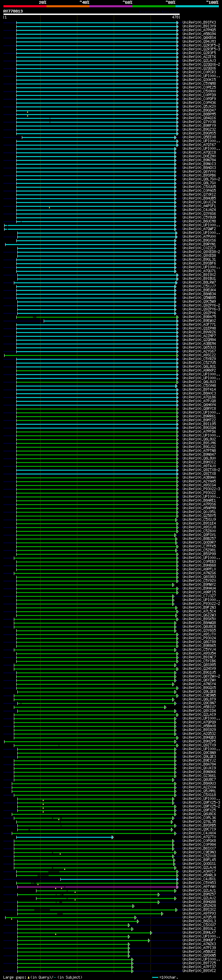Select hit label UniRef100_Q8L7G0-2
Image resolution: width=222 pixels, height=980 pixels.
click(x=201, y=179)
